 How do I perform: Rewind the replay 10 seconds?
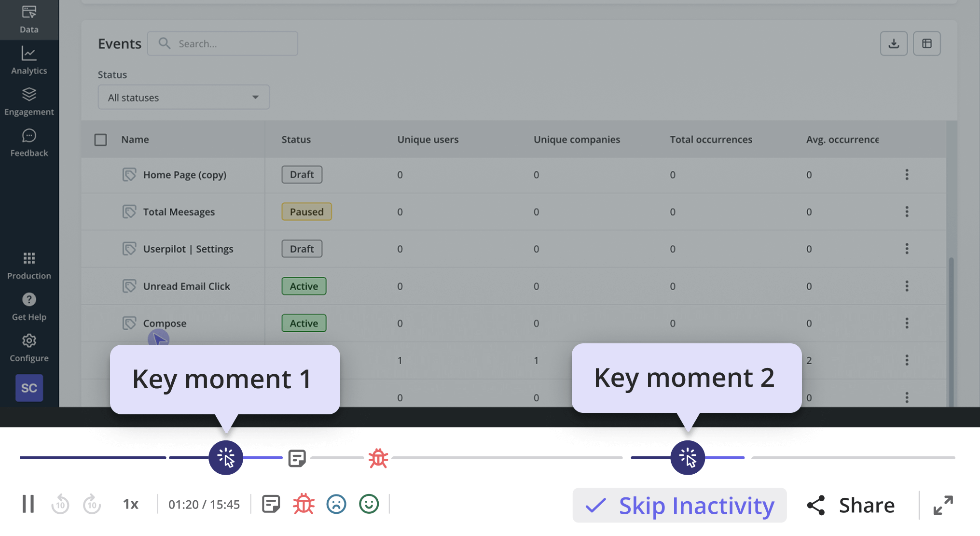pos(60,504)
